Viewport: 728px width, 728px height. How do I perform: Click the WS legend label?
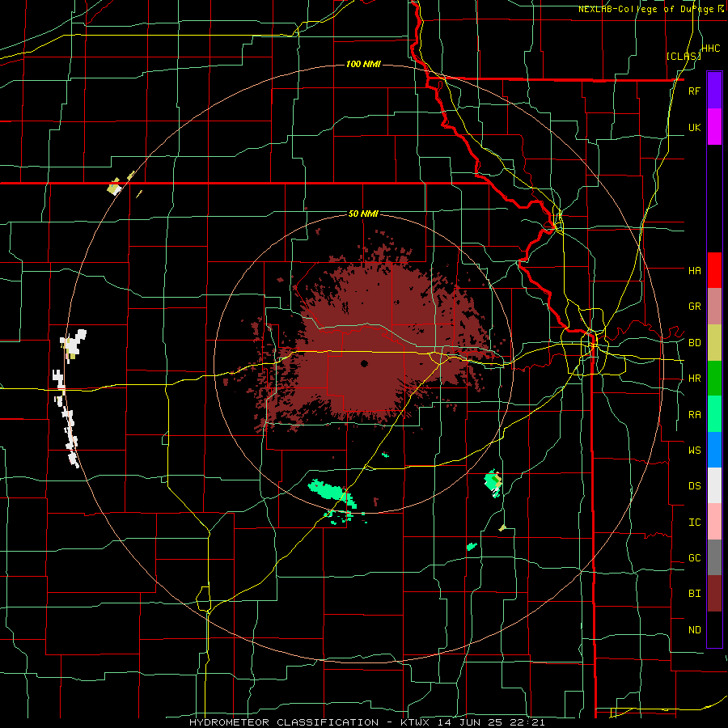click(x=694, y=450)
